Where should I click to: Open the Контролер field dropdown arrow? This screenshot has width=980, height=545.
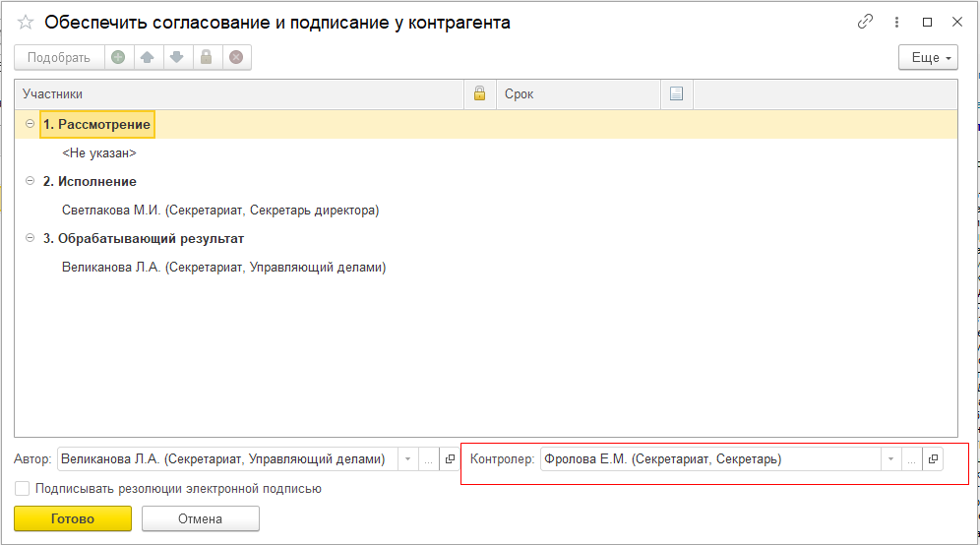pos(890,458)
